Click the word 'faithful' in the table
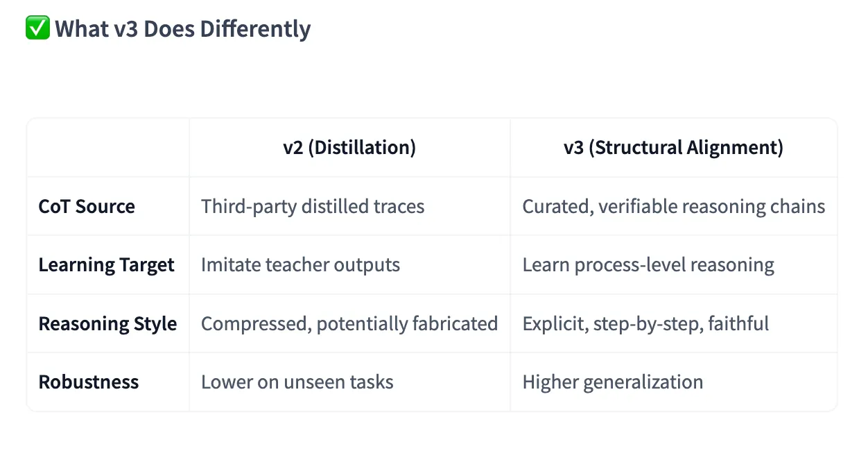The height and width of the screenshot is (451, 868). (x=738, y=324)
